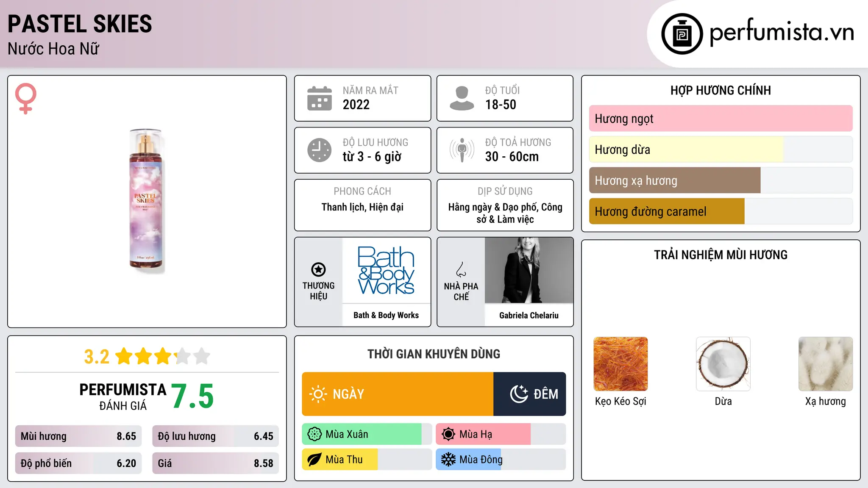Select the Xạ hương musk note image
The height and width of the screenshot is (488, 868).
coord(826,364)
